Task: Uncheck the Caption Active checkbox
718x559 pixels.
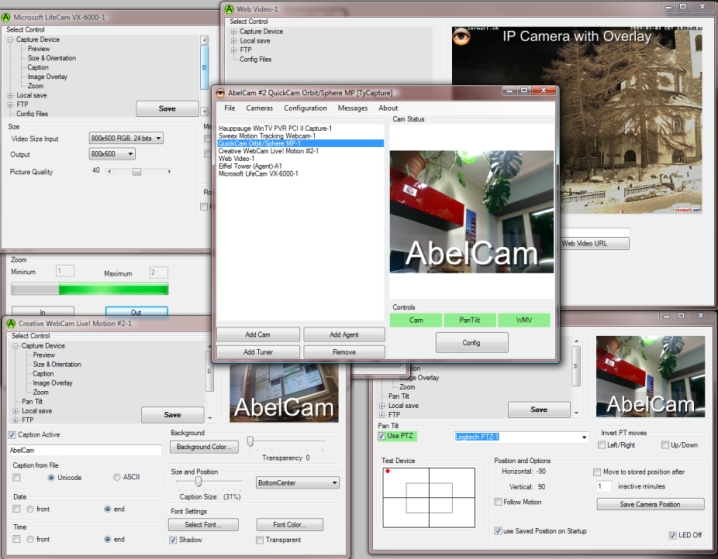Action: (12, 435)
